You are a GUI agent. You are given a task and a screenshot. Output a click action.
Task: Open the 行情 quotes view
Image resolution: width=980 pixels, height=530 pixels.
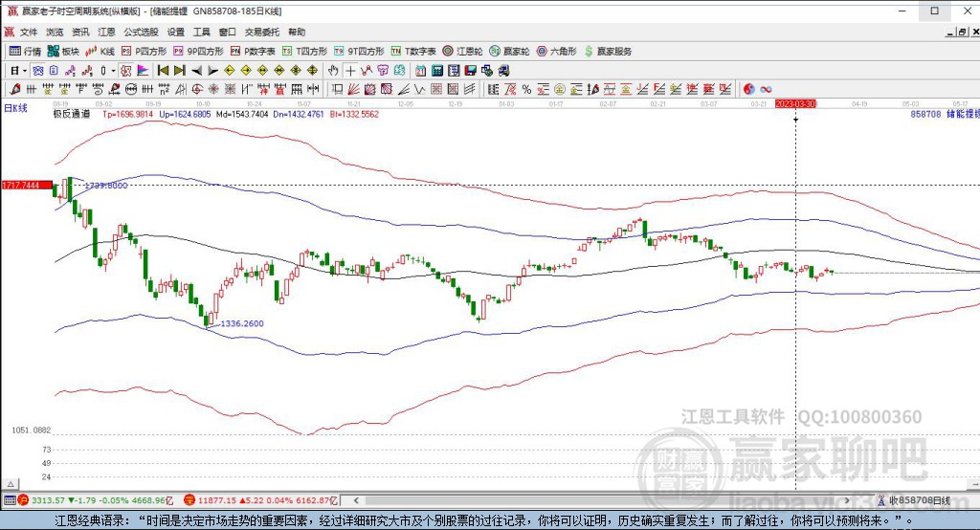(25, 51)
